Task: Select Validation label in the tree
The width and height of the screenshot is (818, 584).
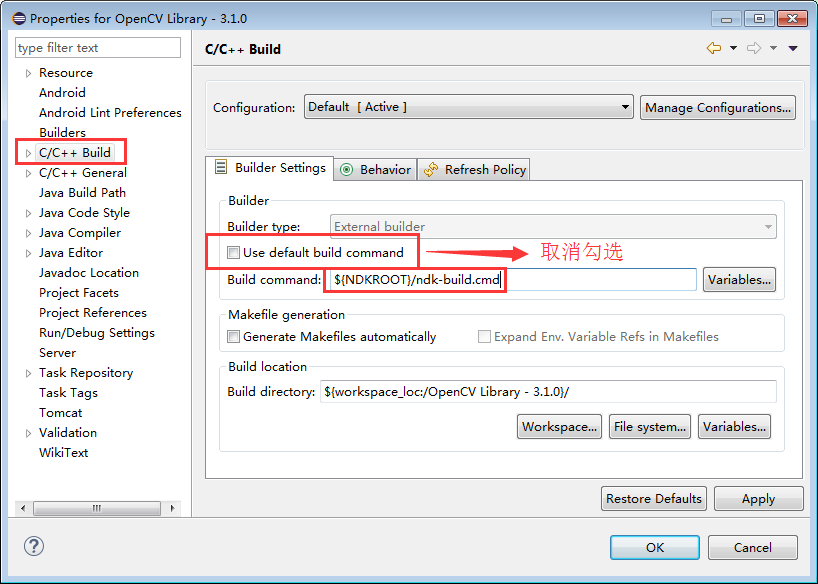Action: [x=68, y=433]
